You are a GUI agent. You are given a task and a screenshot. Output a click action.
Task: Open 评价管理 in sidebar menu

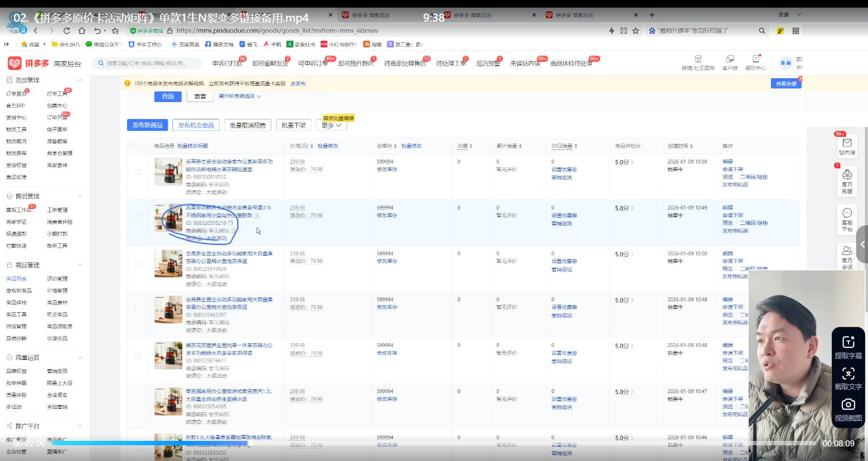coord(57,279)
